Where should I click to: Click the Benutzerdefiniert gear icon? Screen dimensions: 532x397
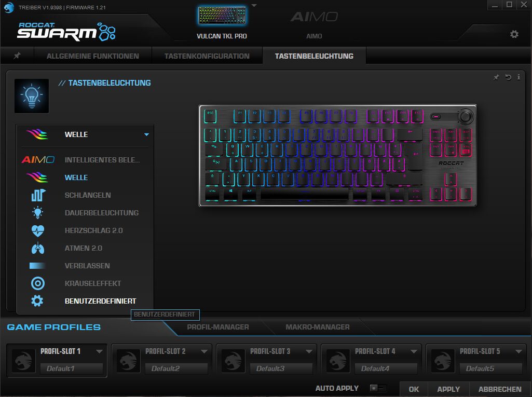coord(37,301)
